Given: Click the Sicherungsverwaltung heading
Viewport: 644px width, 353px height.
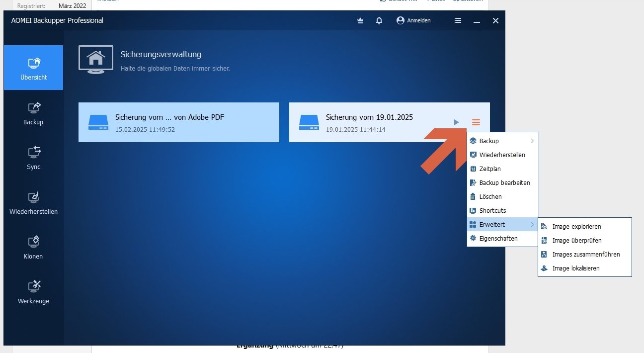Looking at the screenshot, I should (x=161, y=54).
